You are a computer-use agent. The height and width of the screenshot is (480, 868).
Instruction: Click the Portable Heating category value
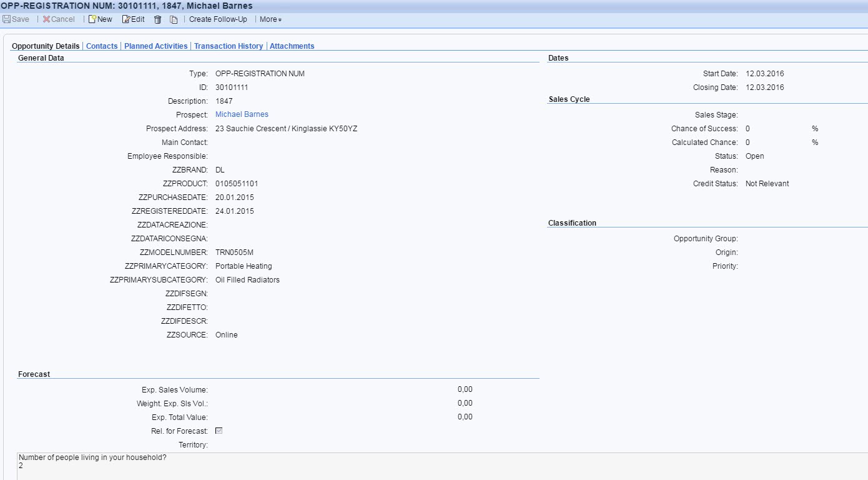coord(244,266)
